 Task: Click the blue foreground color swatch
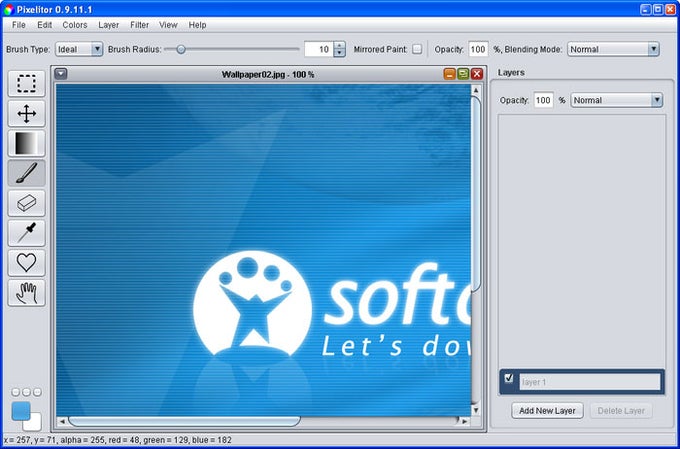pyautogui.click(x=20, y=410)
